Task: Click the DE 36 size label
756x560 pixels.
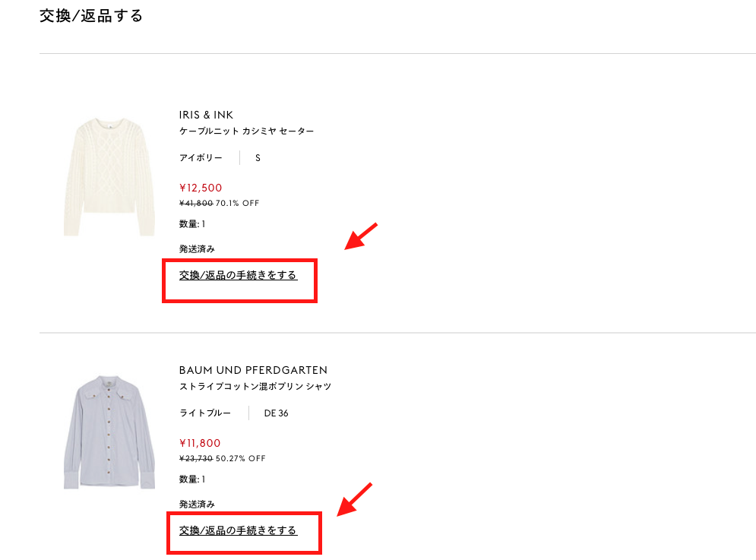Action: point(274,413)
